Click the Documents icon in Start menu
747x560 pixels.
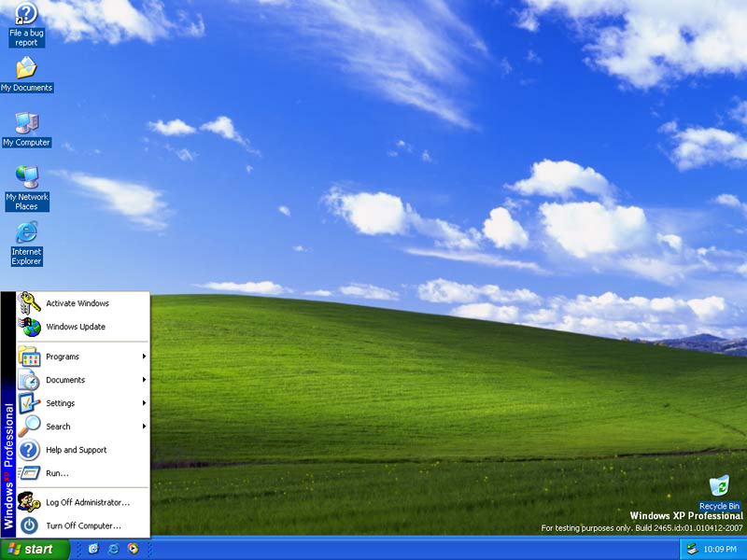29,380
